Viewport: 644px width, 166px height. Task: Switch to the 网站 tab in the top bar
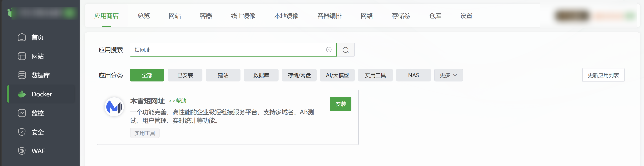pyautogui.click(x=175, y=16)
